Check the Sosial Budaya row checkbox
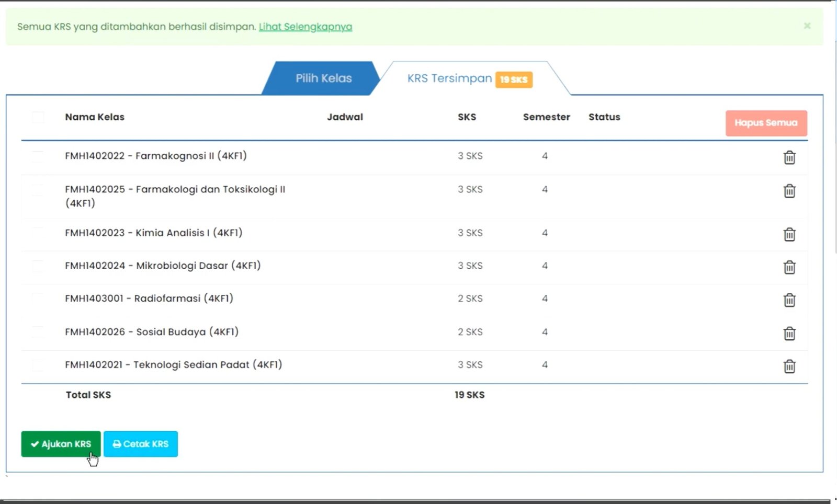Viewport: 837px width, 504px height. 38,332
